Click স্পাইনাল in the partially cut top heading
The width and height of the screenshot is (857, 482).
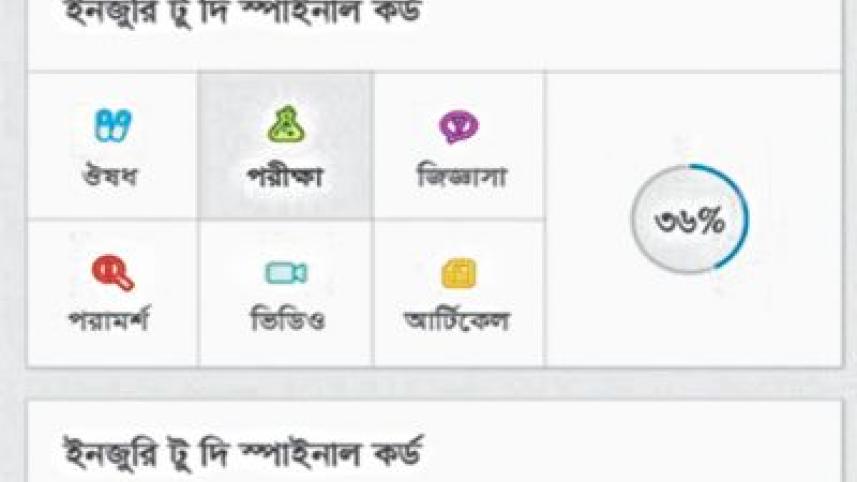(x=300, y=12)
